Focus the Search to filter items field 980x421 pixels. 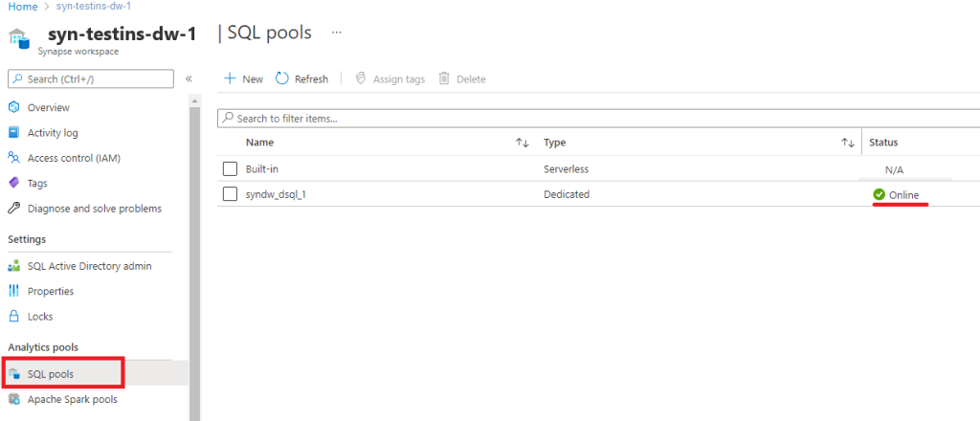tap(593, 118)
